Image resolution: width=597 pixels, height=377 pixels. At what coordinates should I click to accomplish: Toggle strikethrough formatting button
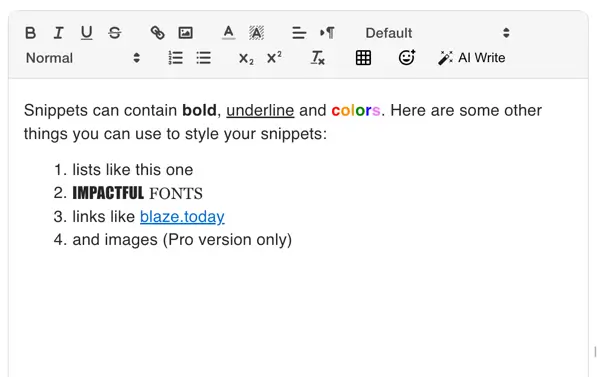click(115, 33)
